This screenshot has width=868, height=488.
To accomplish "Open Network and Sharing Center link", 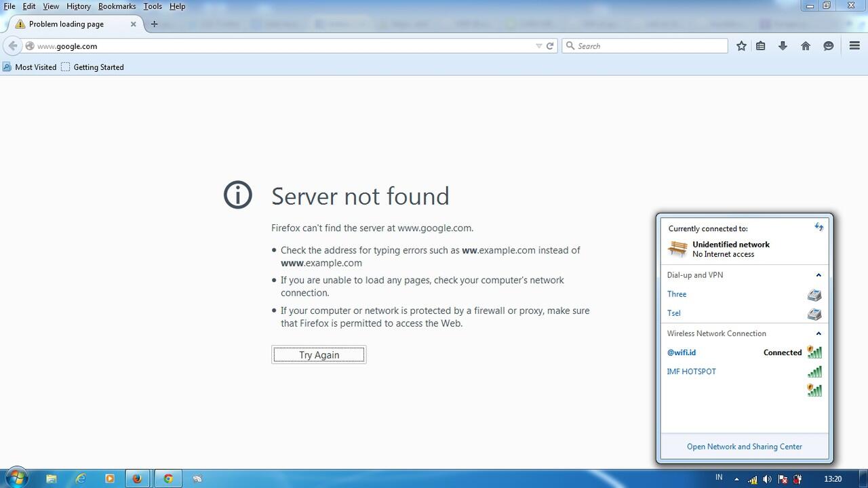I will click(745, 447).
